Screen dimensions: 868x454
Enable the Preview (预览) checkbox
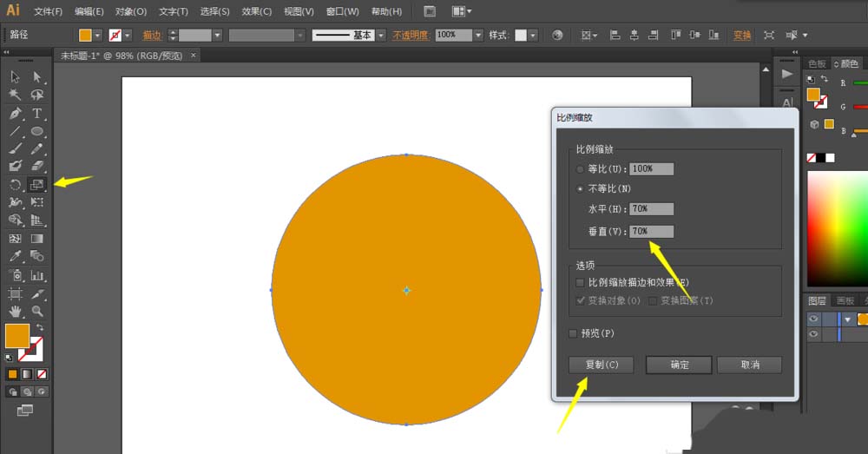[x=573, y=333]
